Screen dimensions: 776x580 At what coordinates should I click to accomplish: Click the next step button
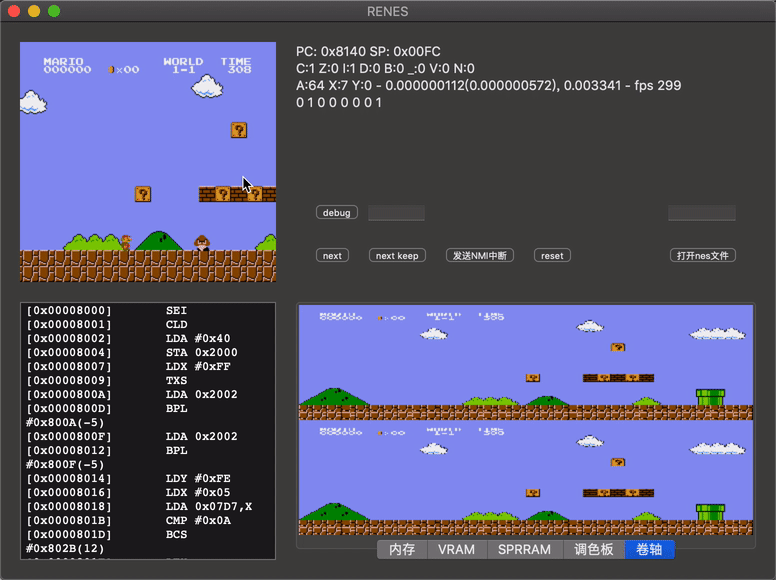[x=332, y=255]
